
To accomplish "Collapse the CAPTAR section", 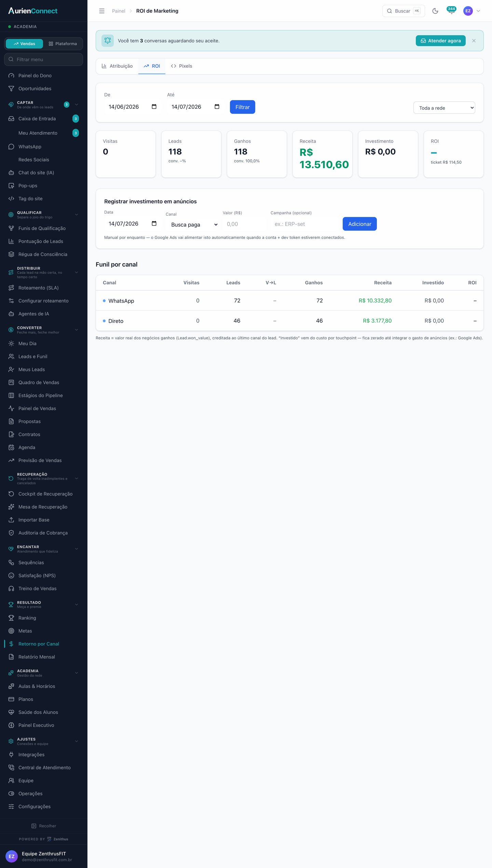I will coord(77,105).
